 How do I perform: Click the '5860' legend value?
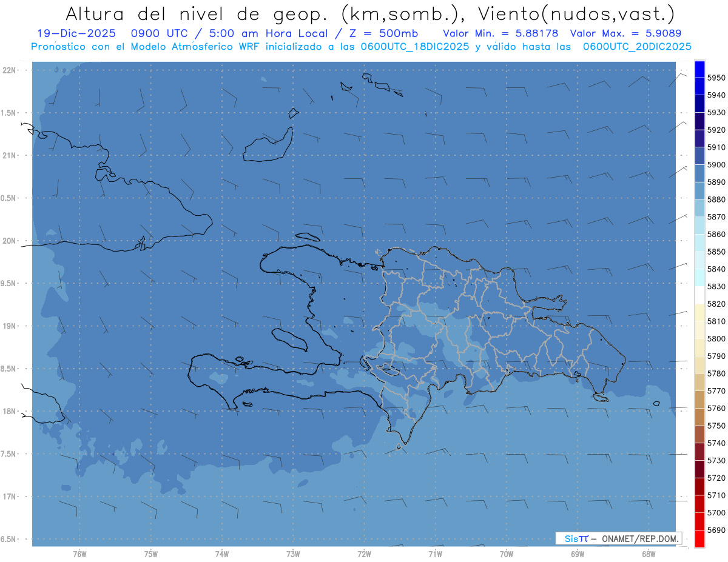click(716, 234)
